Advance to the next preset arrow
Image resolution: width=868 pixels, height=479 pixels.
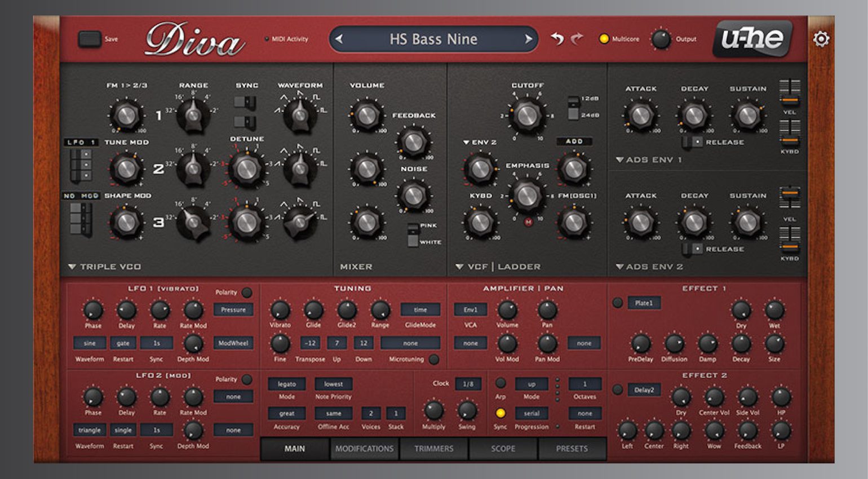[528, 39]
